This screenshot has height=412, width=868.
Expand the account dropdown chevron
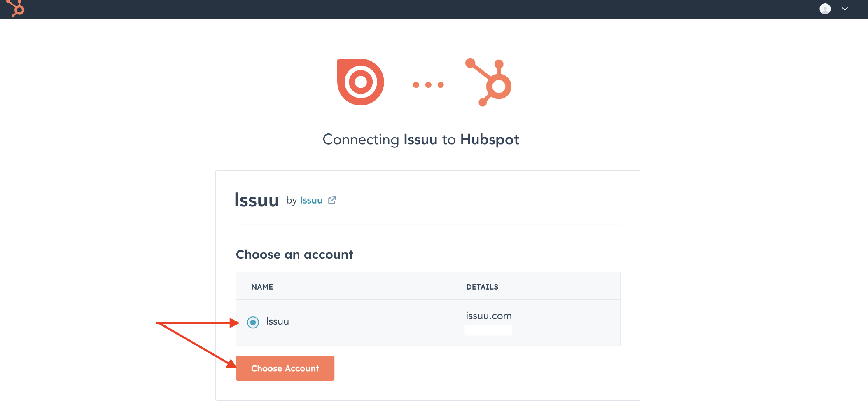pos(845,9)
